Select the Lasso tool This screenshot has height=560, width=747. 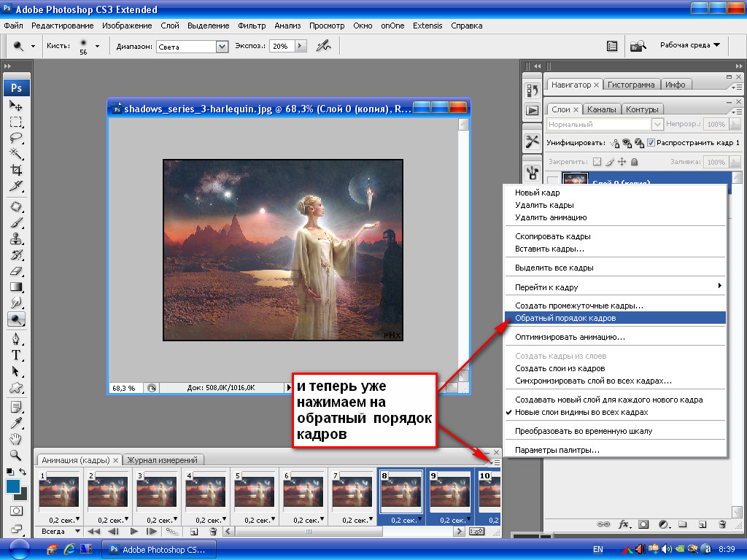click(x=16, y=138)
